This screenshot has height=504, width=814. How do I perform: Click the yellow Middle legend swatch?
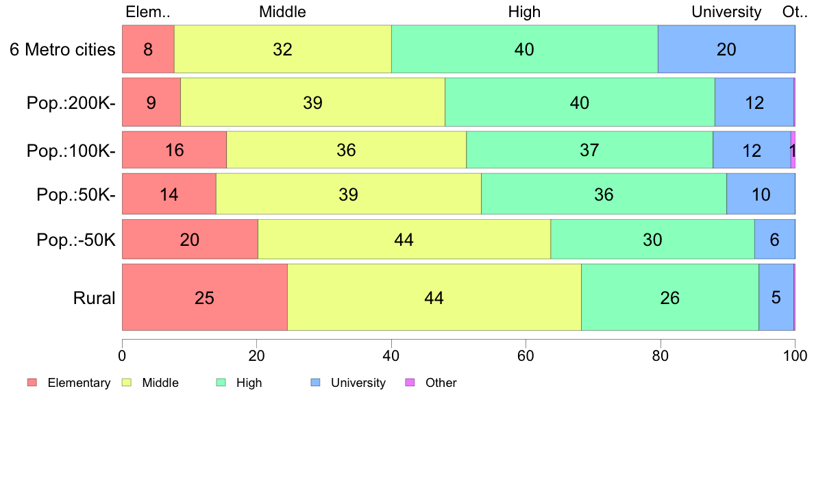point(127,383)
